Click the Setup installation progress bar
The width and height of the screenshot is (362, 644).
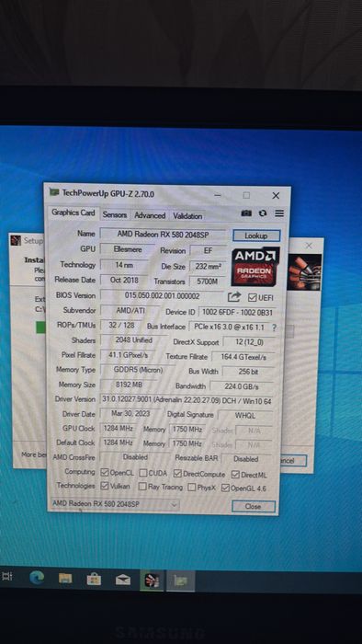pyautogui.click(x=40, y=328)
